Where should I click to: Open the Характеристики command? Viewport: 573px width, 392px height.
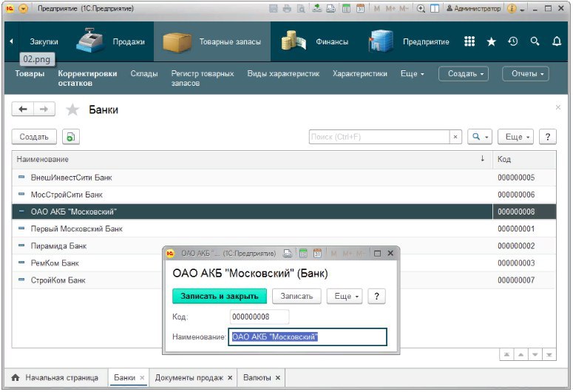point(359,73)
